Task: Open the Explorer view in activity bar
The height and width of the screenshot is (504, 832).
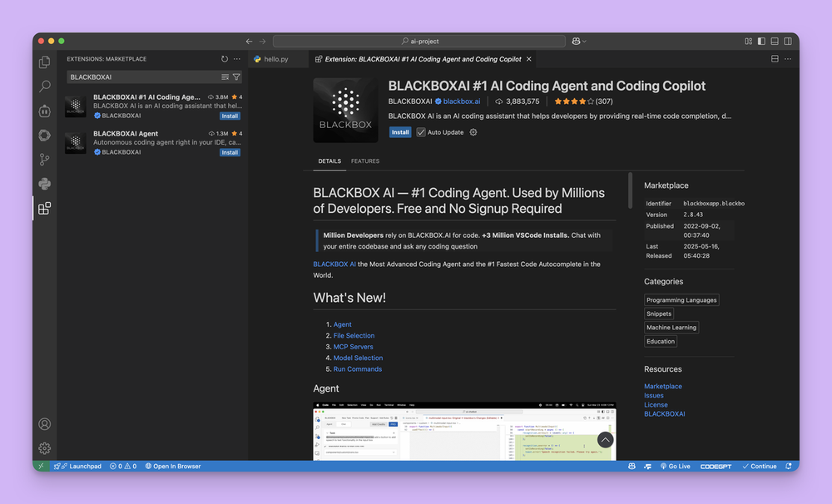Action: 45,62
